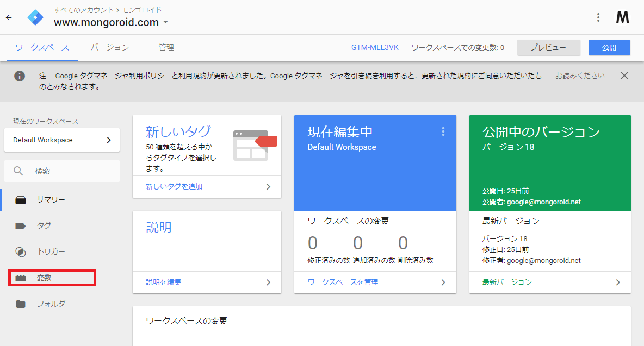Click the 説明を編集 link
Image resolution: width=644 pixels, height=346 pixels.
164,282
